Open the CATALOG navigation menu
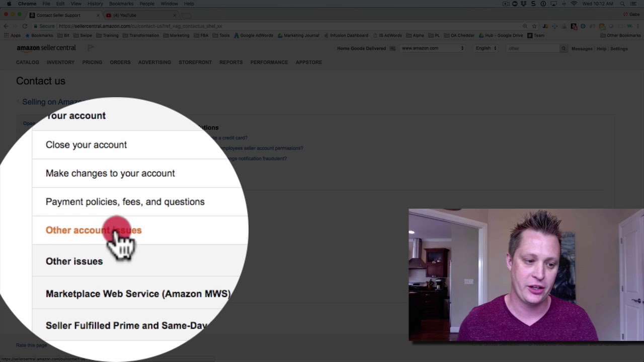Image resolution: width=644 pixels, height=362 pixels. tap(28, 62)
